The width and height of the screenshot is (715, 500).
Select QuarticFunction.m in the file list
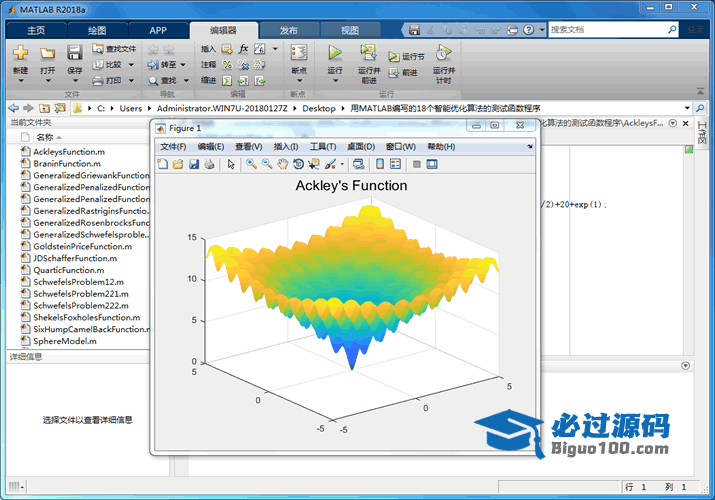click(x=68, y=270)
